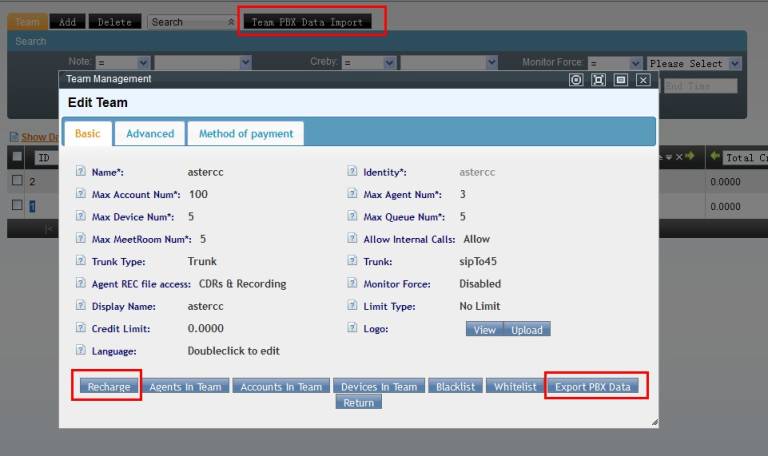Check the box for the highlighted row 1

pos(17,205)
